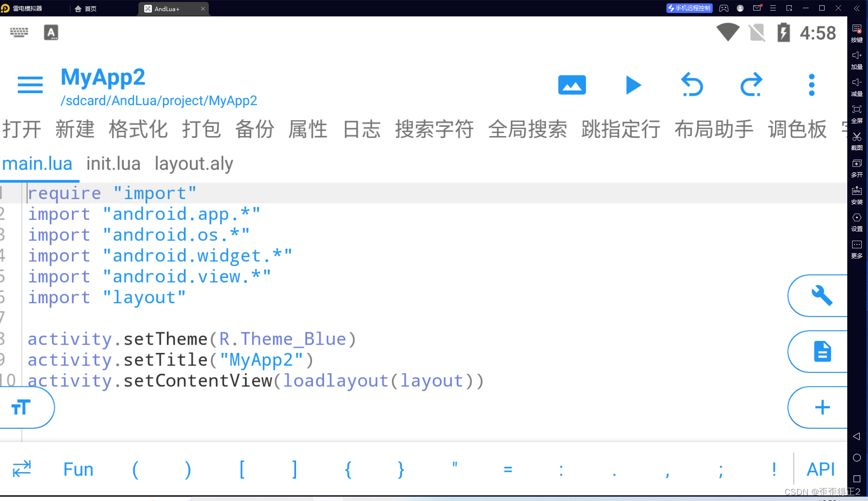
Task: Increase emulator volume with 加量
Action: pyautogui.click(x=857, y=60)
